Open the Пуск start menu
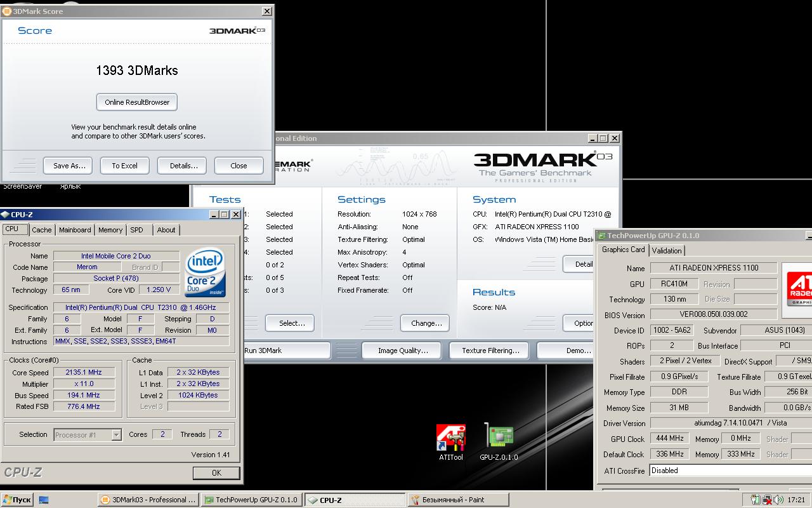This screenshot has height=508, width=812. click(x=17, y=500)
